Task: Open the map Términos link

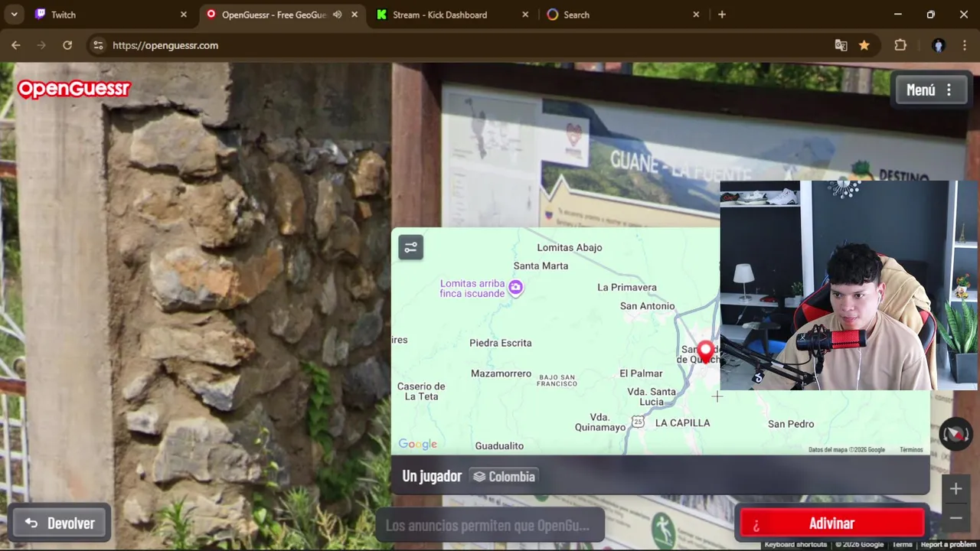Action: tap(911, 450)
